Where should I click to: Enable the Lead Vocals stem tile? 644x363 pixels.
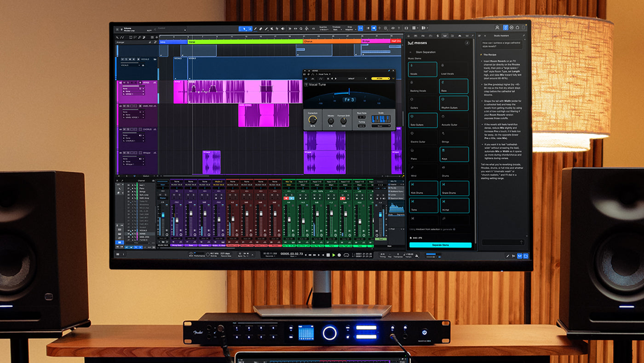pos(454,69)
